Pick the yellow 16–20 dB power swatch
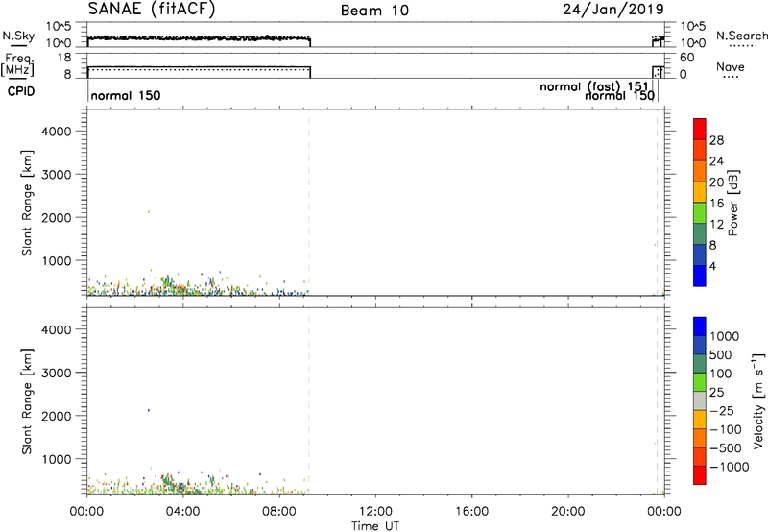Viewport: 768px width, 532px height. [700, 191]
